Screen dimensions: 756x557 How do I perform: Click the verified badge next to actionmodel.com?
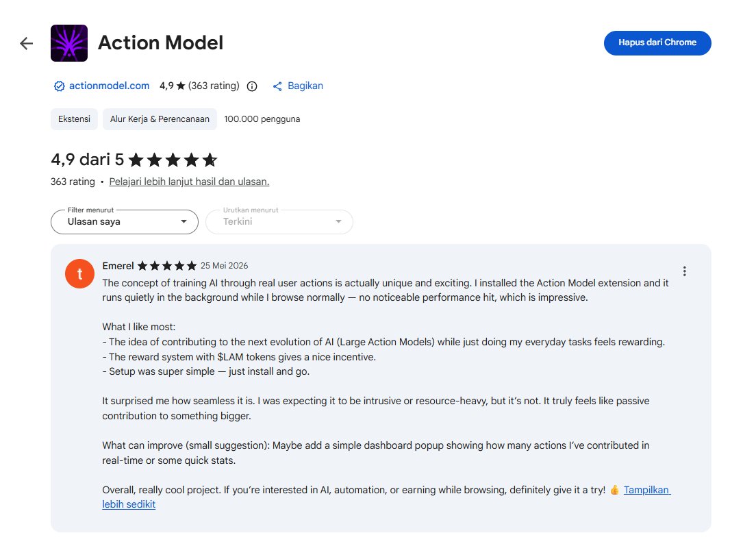(x=60, y=86)
